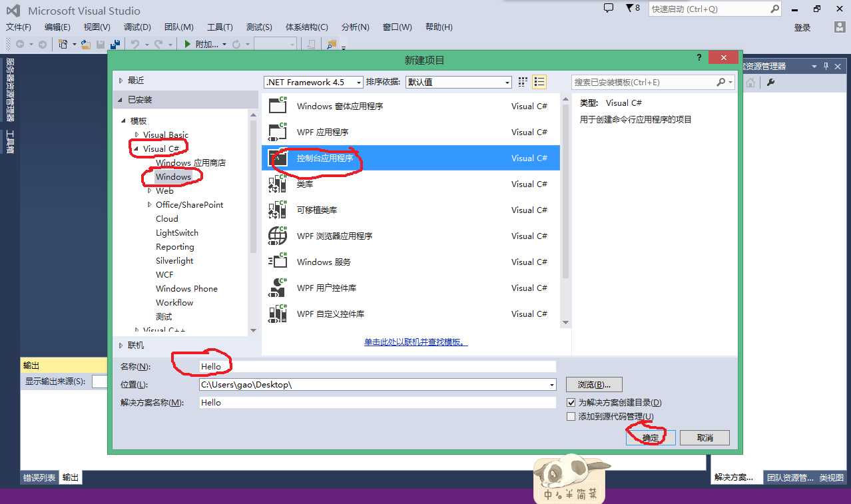This screenshot has width=851, height=504.
Task: Collapse the 已安装 section
Action: (121, 99)
